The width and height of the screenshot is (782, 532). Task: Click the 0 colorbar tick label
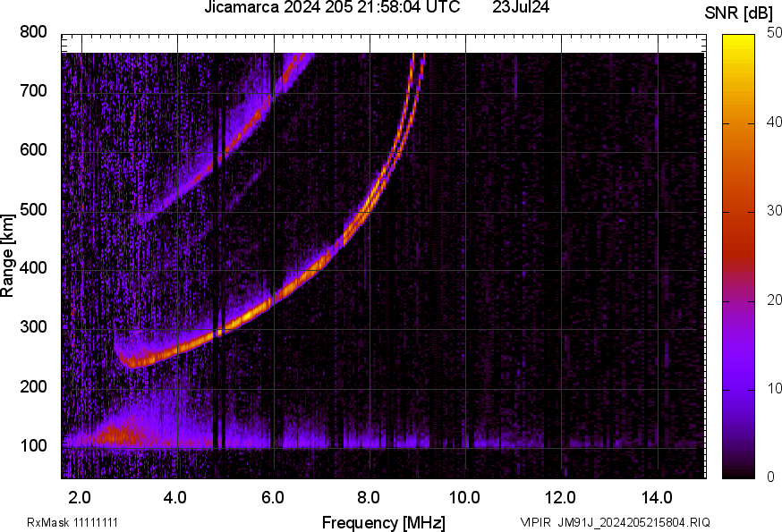coord(770,477)
